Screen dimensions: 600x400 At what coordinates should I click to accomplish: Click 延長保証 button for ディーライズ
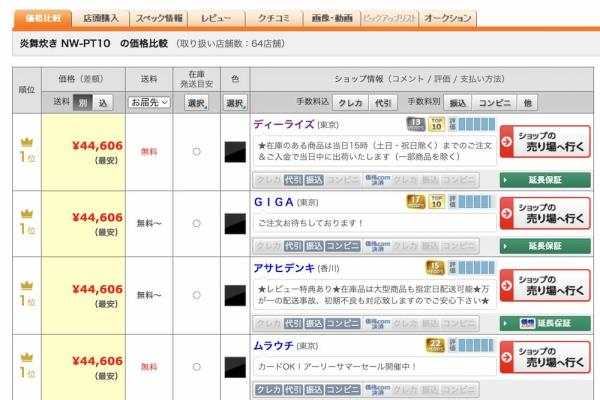click(545, 180)
